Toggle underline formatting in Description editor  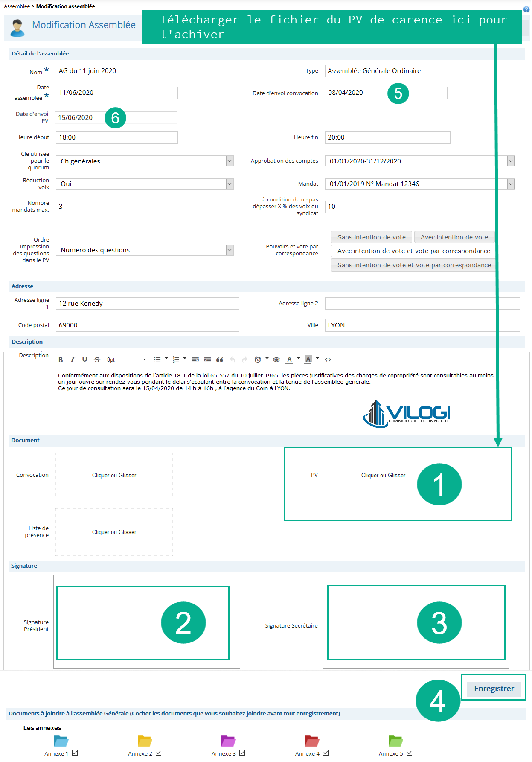(84, 360)
